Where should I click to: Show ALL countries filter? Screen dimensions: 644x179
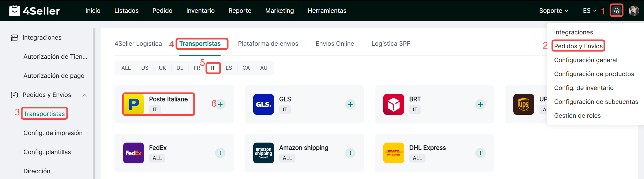(x=126, y=68)
